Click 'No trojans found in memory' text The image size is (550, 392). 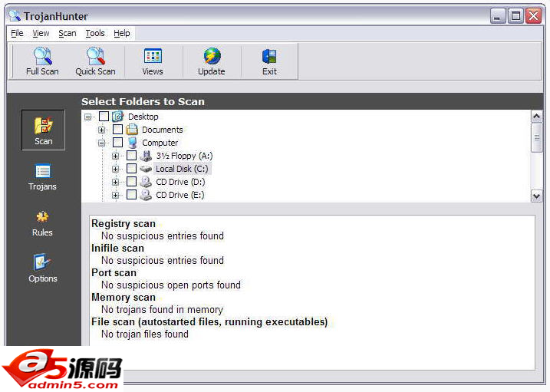coord(162,310)
